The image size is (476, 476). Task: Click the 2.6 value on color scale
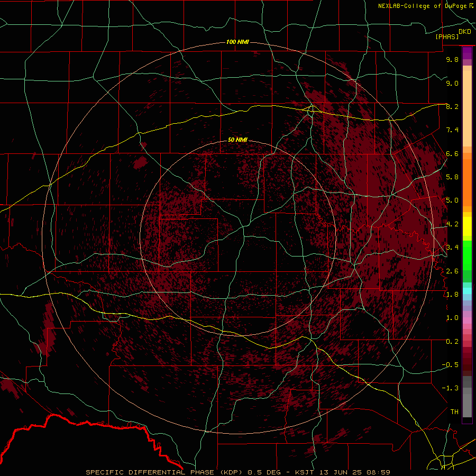[452, 271]
